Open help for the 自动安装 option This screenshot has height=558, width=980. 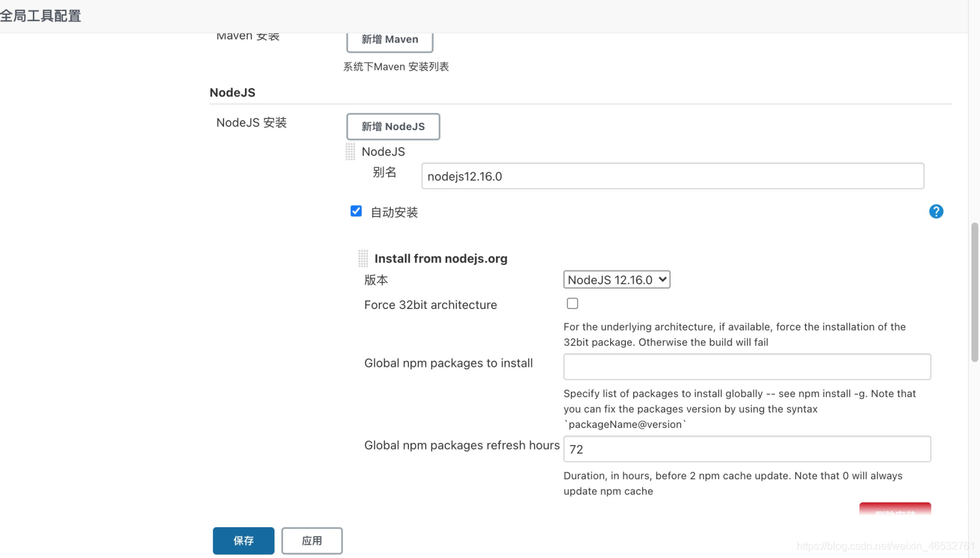936,212
